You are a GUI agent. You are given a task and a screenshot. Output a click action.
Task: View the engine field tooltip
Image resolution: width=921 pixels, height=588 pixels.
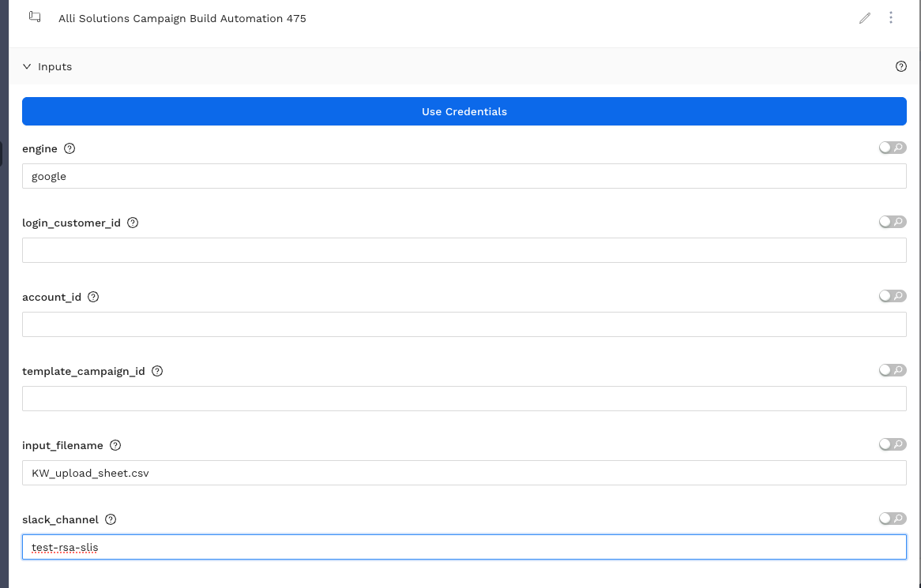[x=69, y=148]
